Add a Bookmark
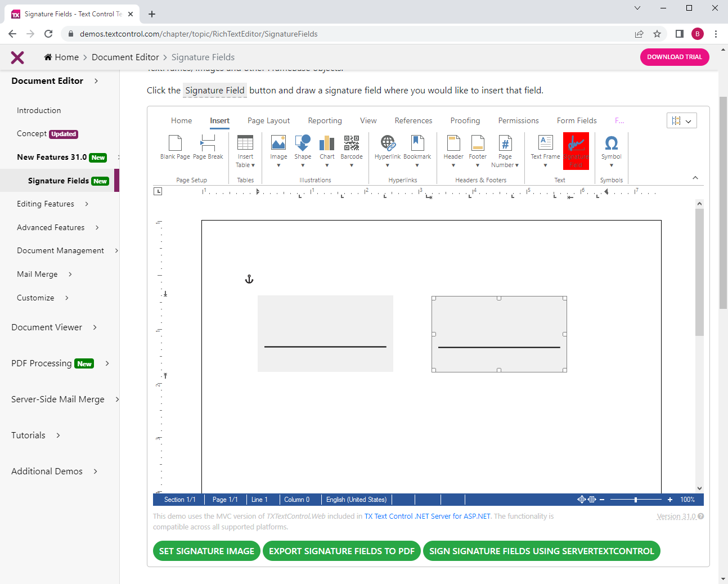 click(417, 151)
